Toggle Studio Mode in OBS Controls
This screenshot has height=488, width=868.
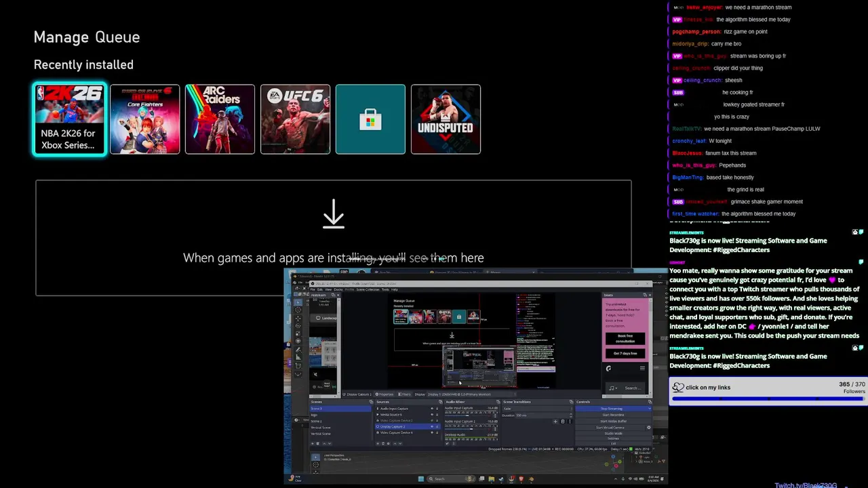tap(614, 434)
